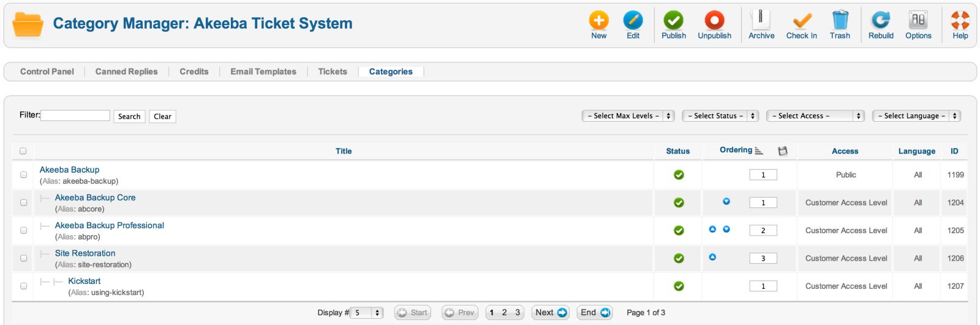Open the Site Restoration category link
980x325 pixels.
click(85, 253)
